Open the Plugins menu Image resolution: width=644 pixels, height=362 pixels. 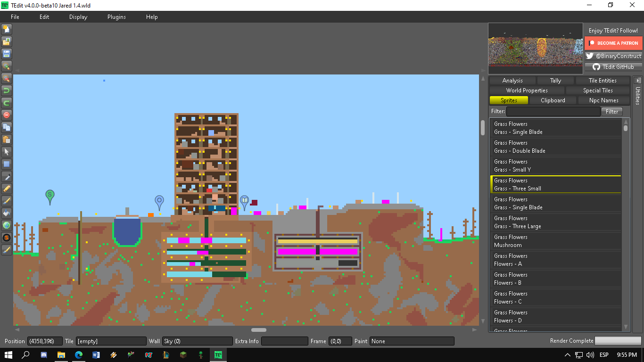coord(116,16)
